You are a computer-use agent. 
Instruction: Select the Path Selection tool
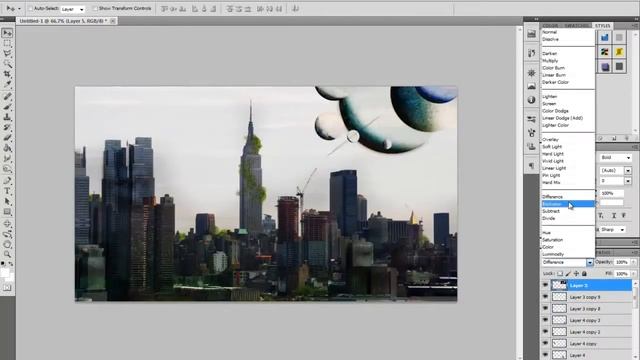pyautogui.click(x=7, y=202)
